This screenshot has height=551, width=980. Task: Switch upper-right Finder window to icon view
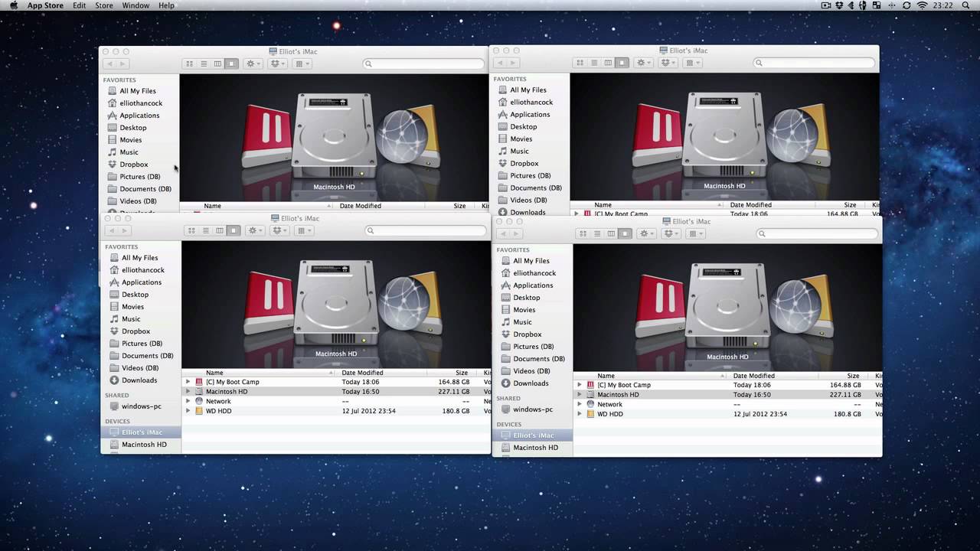click(x=580, y=63)
